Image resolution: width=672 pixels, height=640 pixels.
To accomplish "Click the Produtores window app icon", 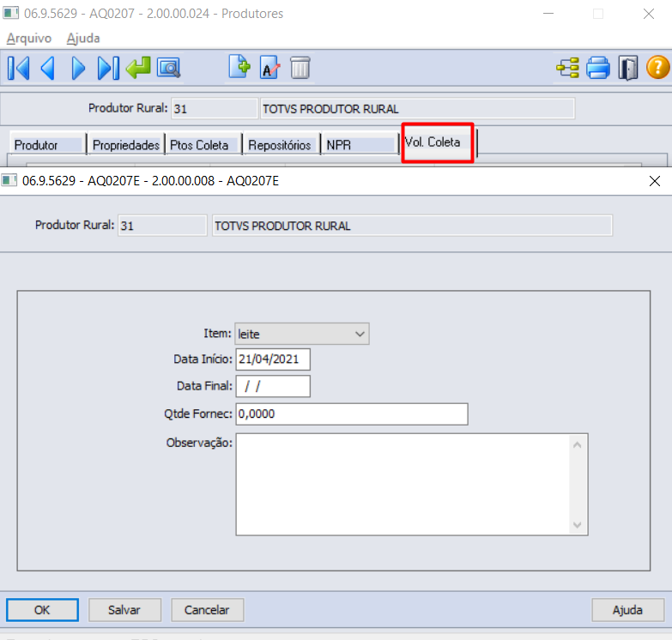I will click(x=10, y=13).
